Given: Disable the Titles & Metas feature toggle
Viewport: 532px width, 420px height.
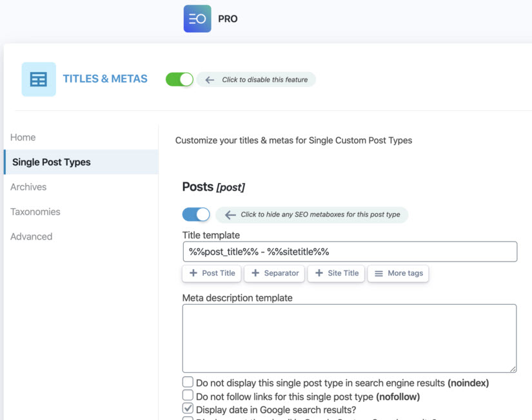Looking at the screenshot, I should pos(179,79).
